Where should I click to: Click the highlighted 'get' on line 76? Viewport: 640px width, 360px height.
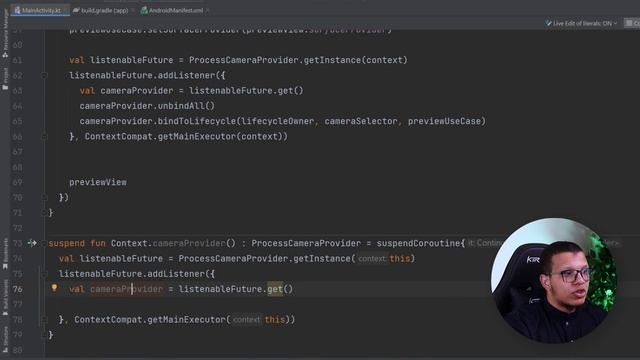coord(275,289)
